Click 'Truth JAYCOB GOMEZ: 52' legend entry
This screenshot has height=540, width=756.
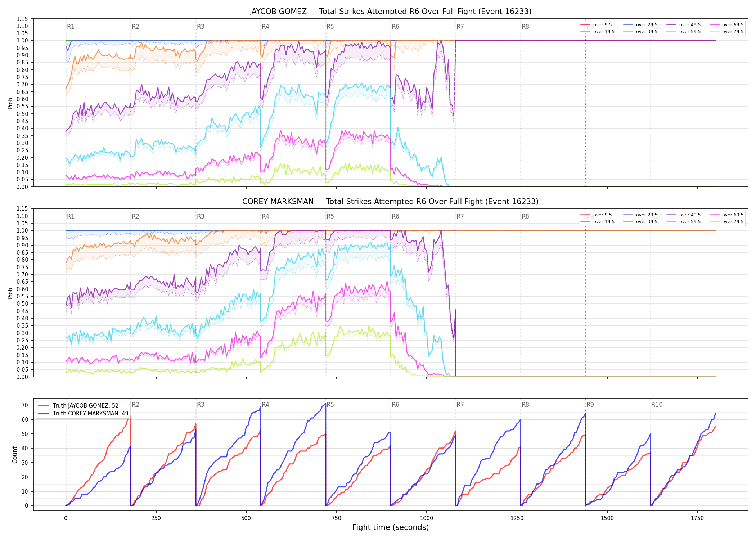(78, 406)
